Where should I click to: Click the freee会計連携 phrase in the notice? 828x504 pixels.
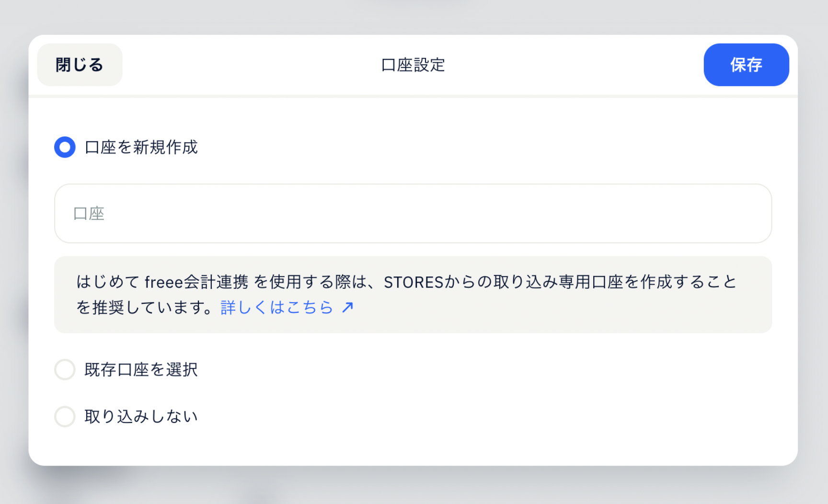(x=196, y=282)
